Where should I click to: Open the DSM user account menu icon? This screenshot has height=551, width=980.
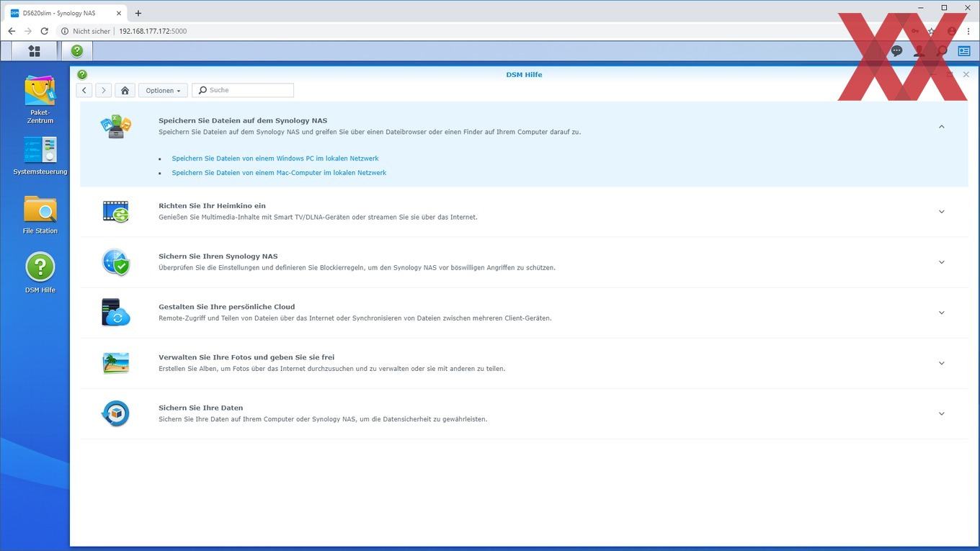(919, 51)
